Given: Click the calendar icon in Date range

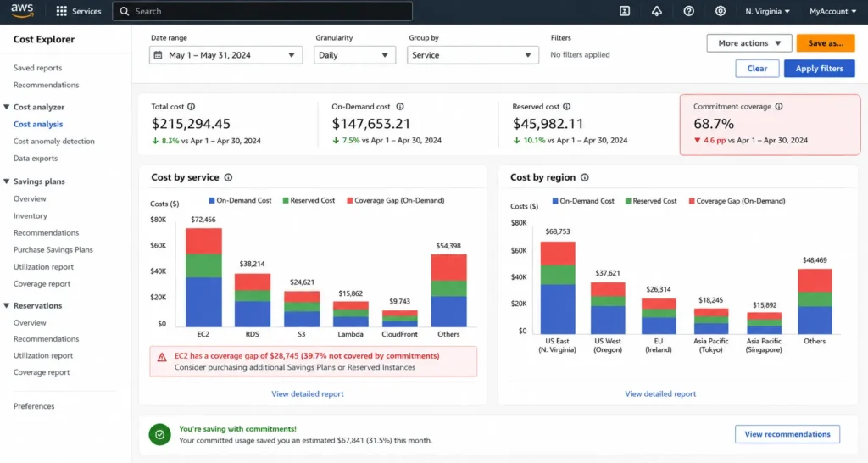Looking at the screenshot, I should (159, 55).
